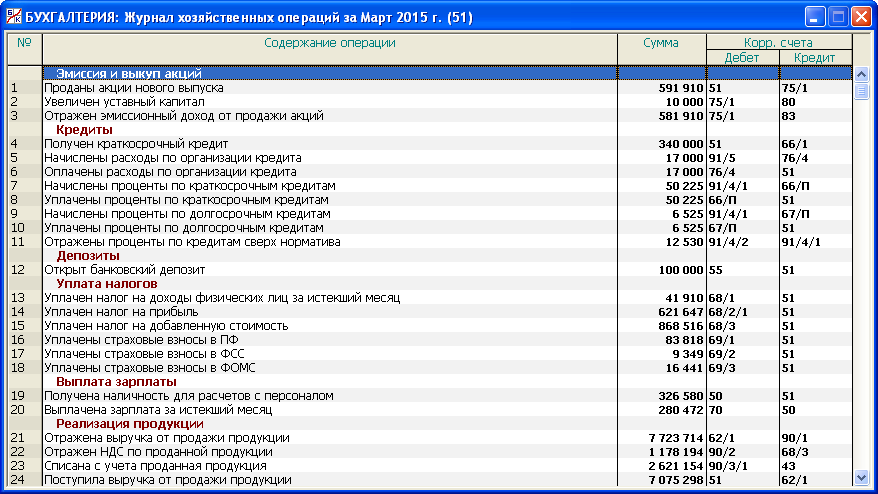Click the credit account 83
878x494 pixels.
pos(788,116)
